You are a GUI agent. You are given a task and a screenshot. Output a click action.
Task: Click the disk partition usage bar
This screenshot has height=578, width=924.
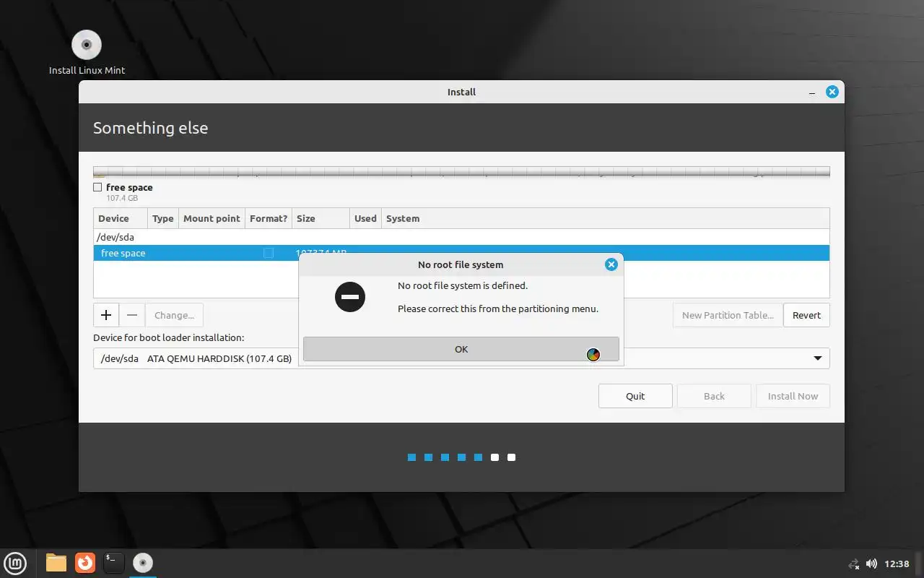[x=461, y=172]
